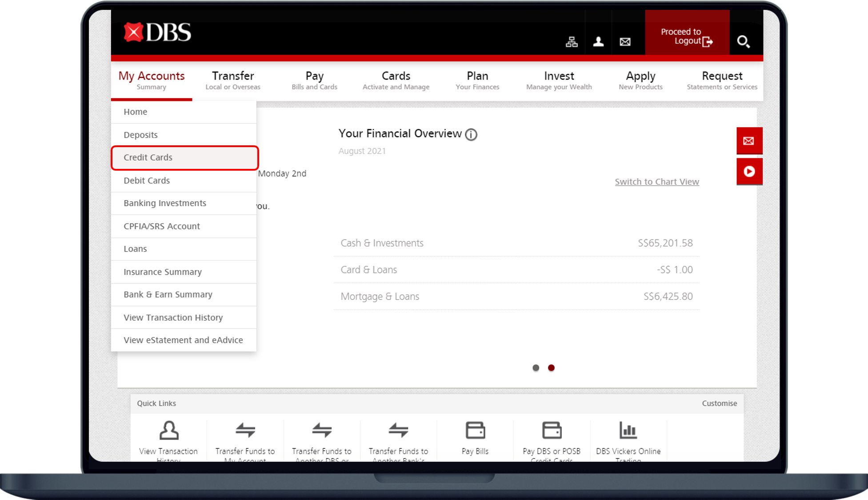Select the second red carousel dot
The image size is (868, 500).
(551, 368)
